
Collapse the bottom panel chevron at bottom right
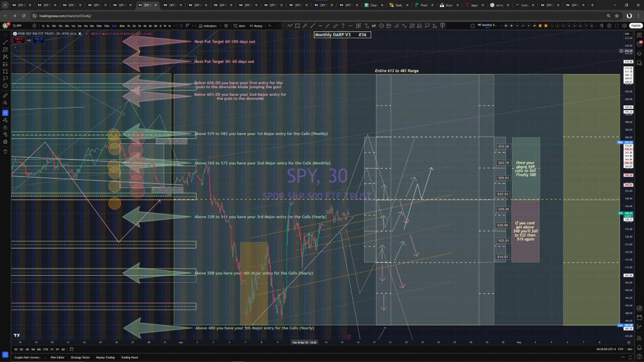coord(623,357)
